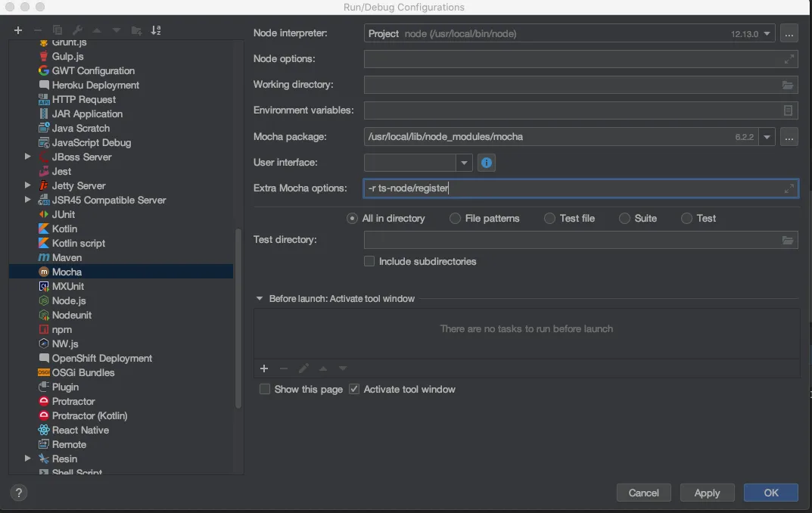Expand the JSR45 Compatible Server node
Viewport: 812px width, 513px height.
pos(27,200)
